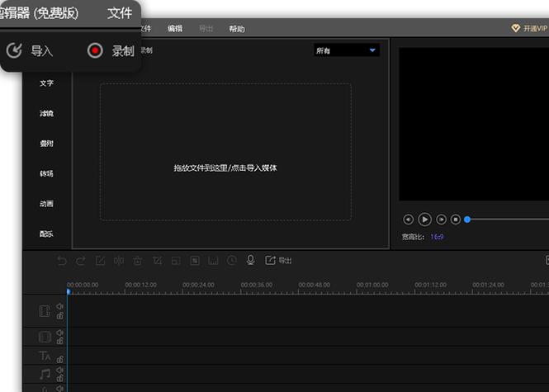Toggle lock on the text track
Image resolution: width=549 pixels, height=392 pixels.
[x=59, y=360]
